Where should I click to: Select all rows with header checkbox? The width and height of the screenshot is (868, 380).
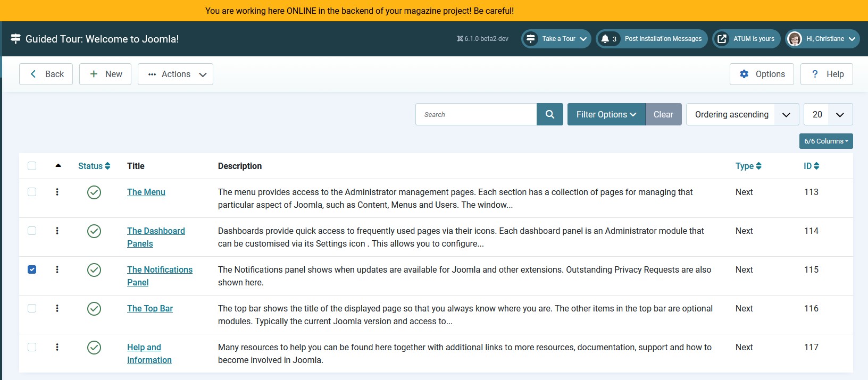(32, 166)
